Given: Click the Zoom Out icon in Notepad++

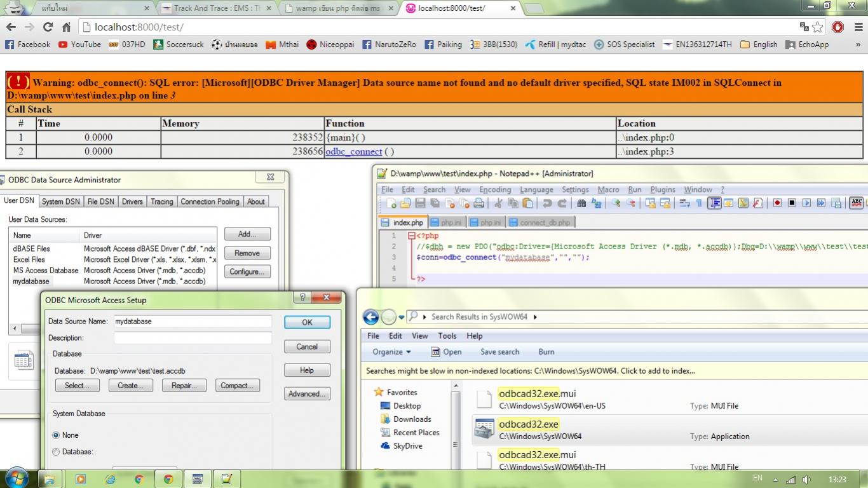Looking at the screenshot, I should pos(631,203).
